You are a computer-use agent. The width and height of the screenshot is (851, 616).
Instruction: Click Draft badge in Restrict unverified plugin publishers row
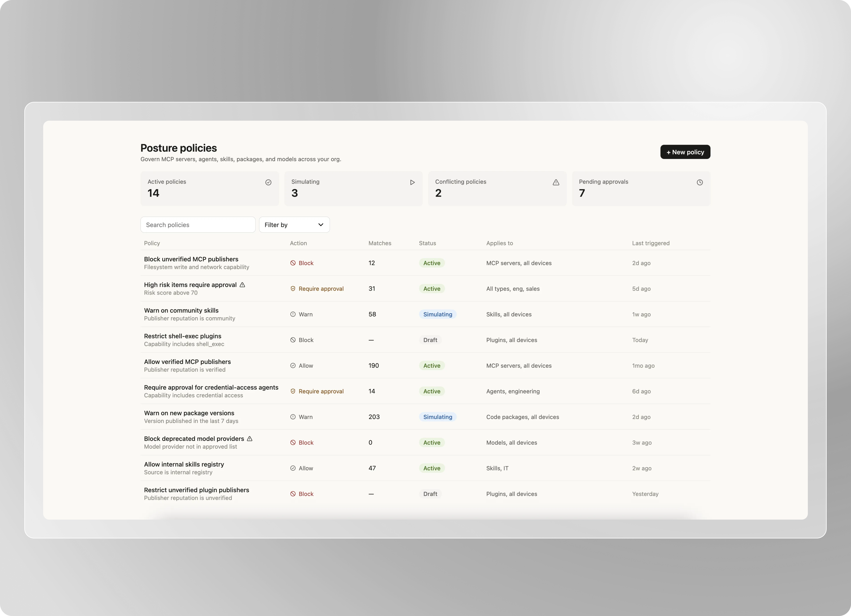[430, 494]
